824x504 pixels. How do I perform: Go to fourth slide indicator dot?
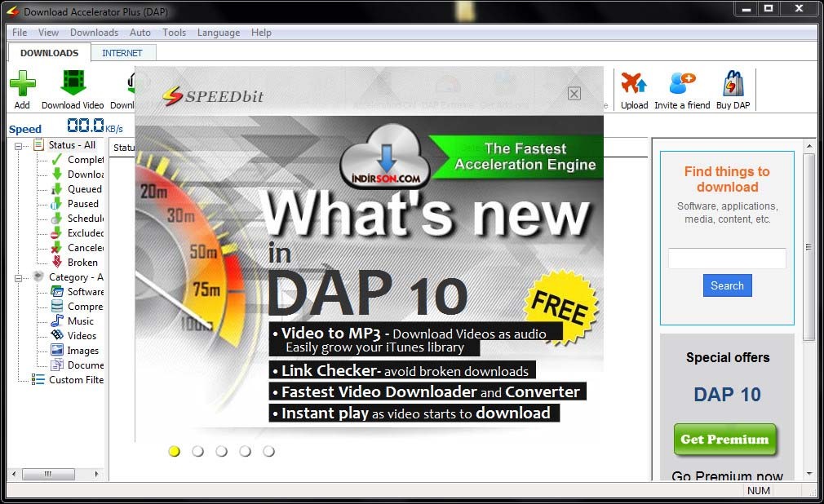pos(246,452)
